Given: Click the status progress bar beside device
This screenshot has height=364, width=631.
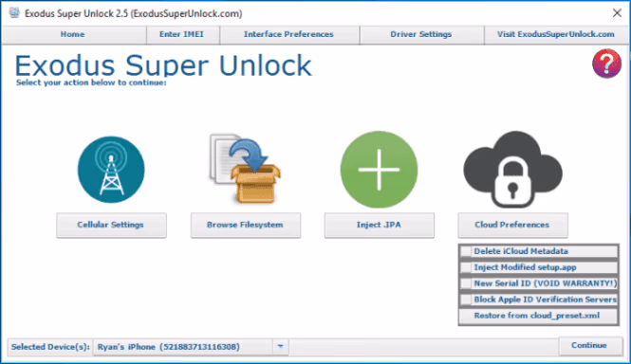Looking at the screenshot, I should coord(423,347).
